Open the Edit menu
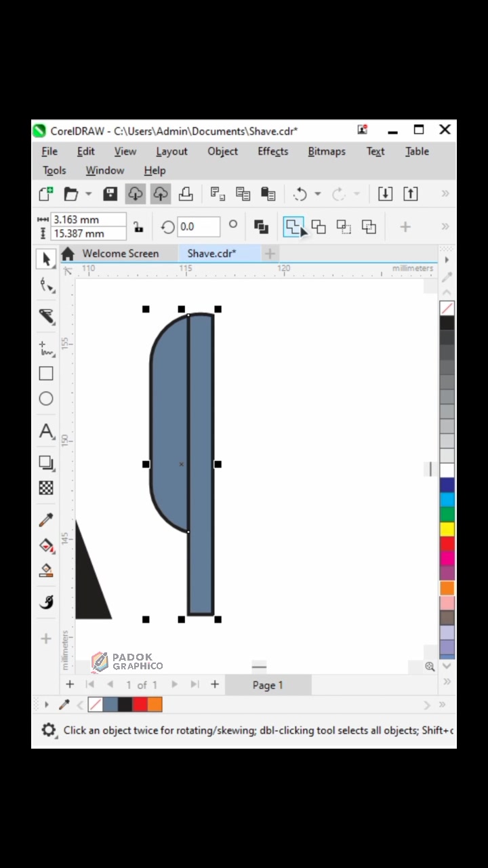This screenshot has width=488, height=868. (x=86, y=151)
